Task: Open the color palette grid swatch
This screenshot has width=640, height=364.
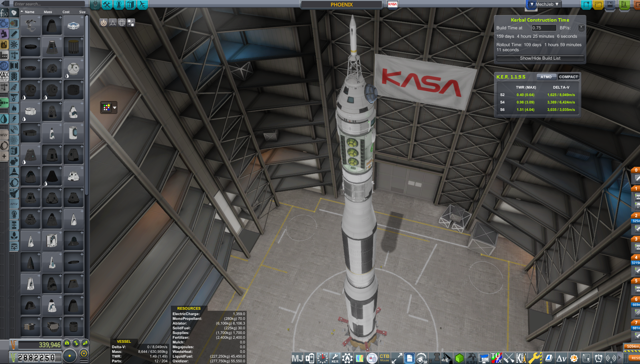Action: (x=107, y=108)
